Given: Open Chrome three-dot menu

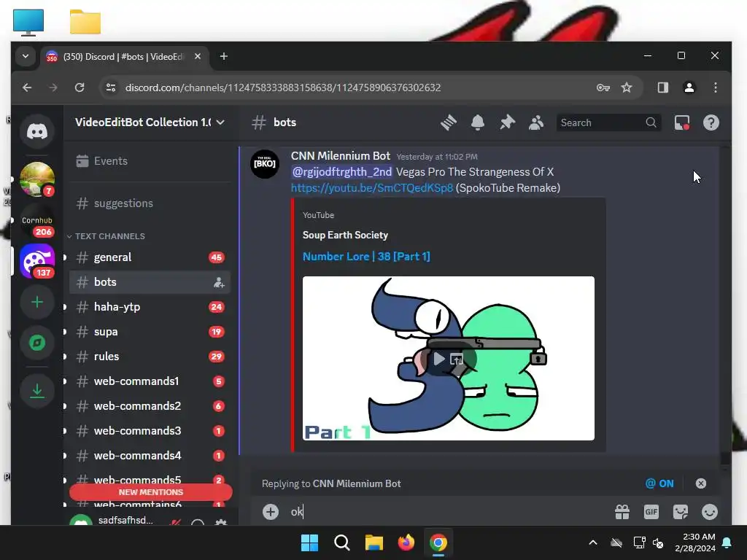Looking at the screenshot, I should tap(715, 87).
